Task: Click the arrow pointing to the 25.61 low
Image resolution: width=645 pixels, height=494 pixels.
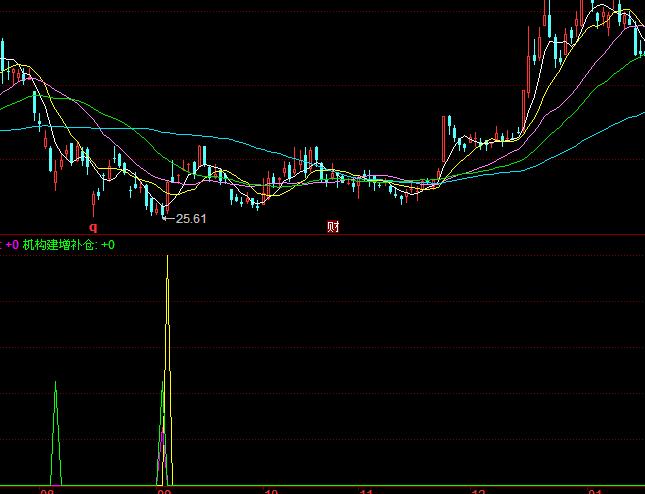Action: 168,218
